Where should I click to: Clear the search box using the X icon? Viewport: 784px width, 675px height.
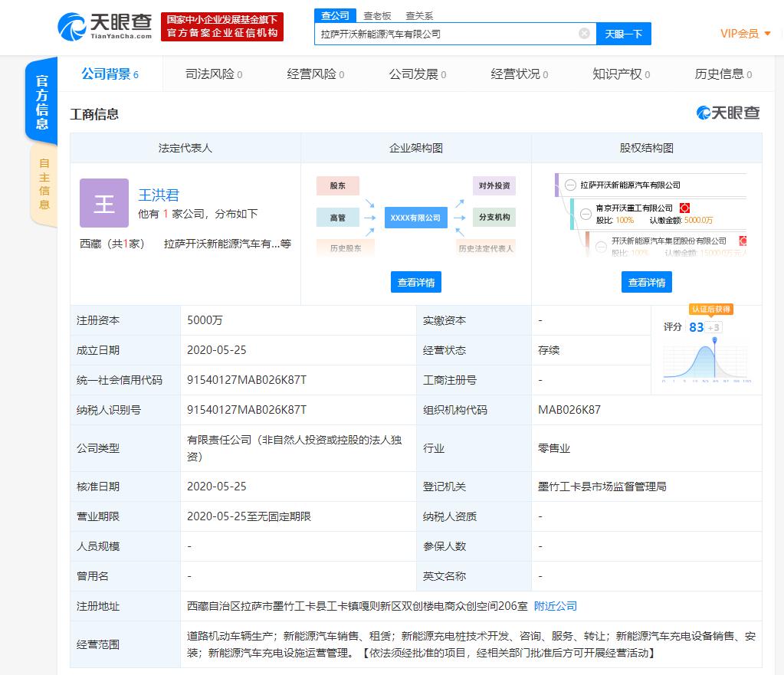(584, 34)
